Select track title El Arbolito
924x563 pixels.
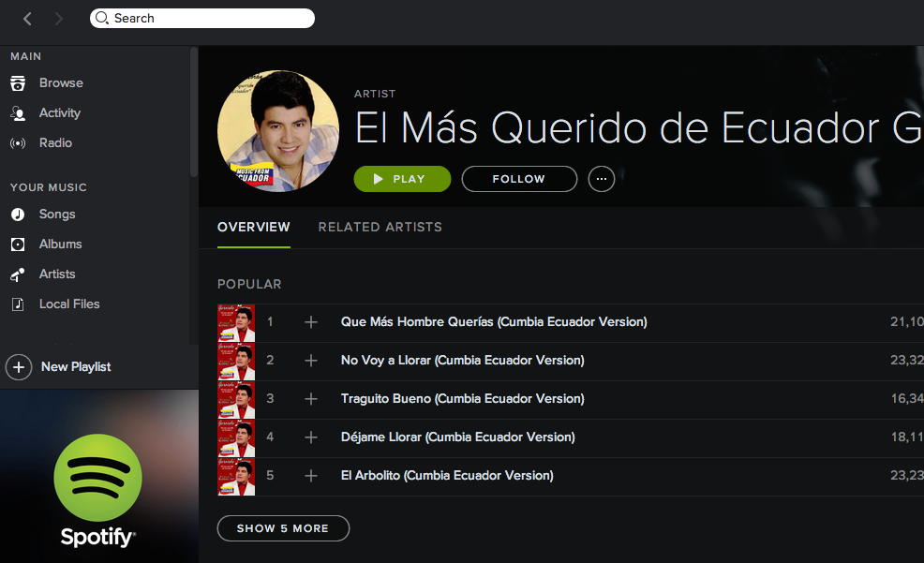[447, 475]
